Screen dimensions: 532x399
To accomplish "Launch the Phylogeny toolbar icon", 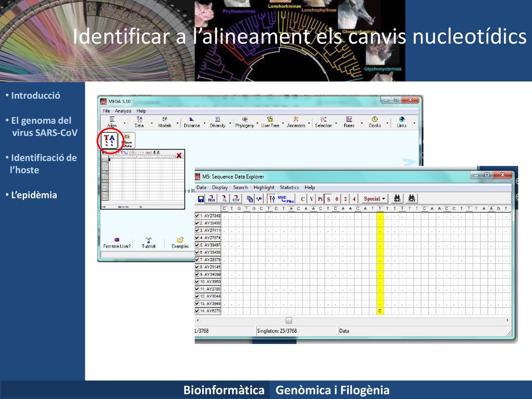I will tap(245, 122).
